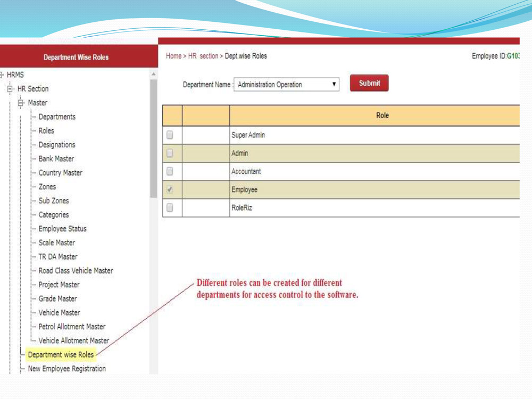Select Departments in the sidebar tree
This screenshot has height=399, width=532.
(57, 117)
